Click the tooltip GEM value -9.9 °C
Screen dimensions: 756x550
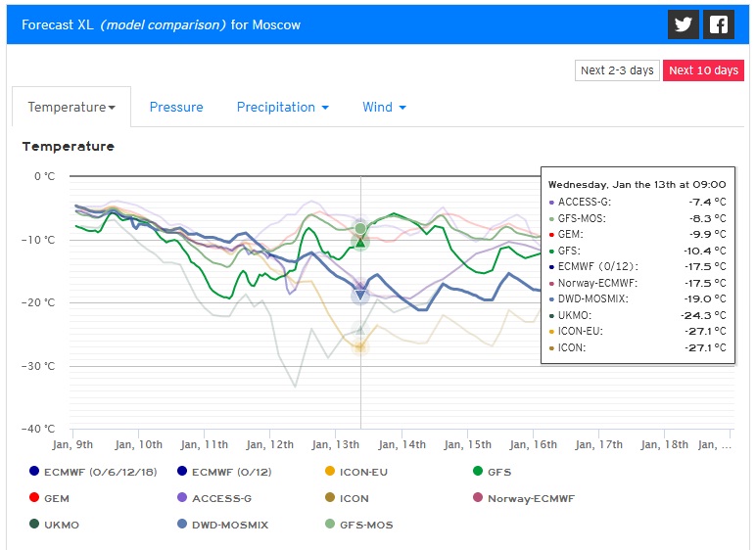coord(707,234)
